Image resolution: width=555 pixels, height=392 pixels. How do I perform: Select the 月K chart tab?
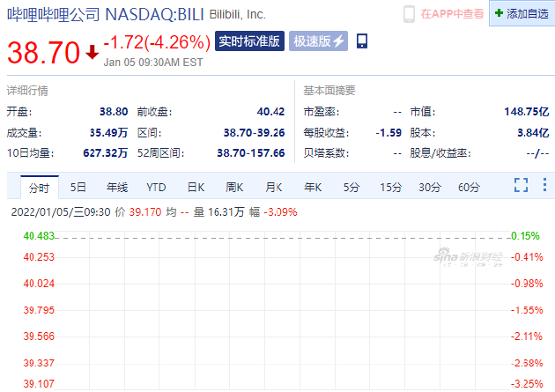click(x=273, y=187)
